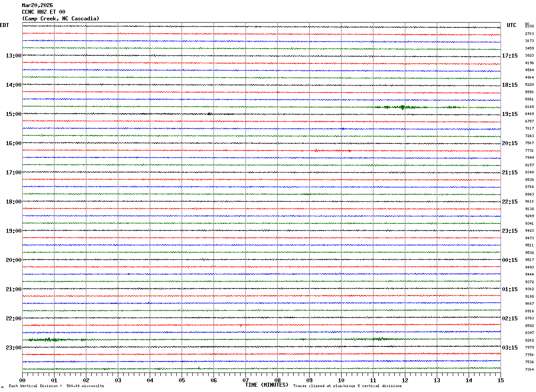Click the DC offset value 7017
Viewport: 536px width, 392px height.
[529, 129]
